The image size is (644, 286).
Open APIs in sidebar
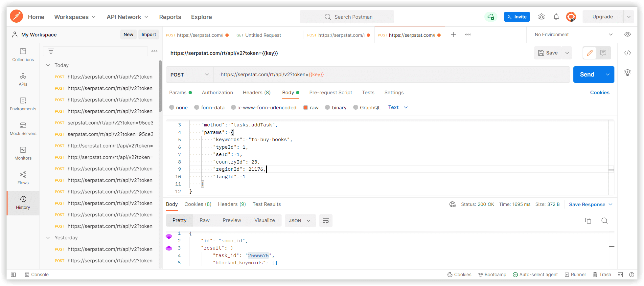(x=23, y=79)
